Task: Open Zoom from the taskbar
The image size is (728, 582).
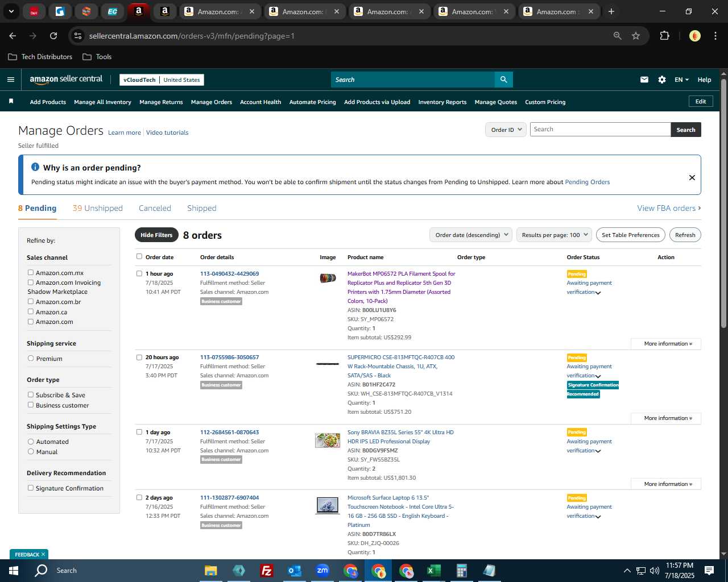Action: coord(322,571)
